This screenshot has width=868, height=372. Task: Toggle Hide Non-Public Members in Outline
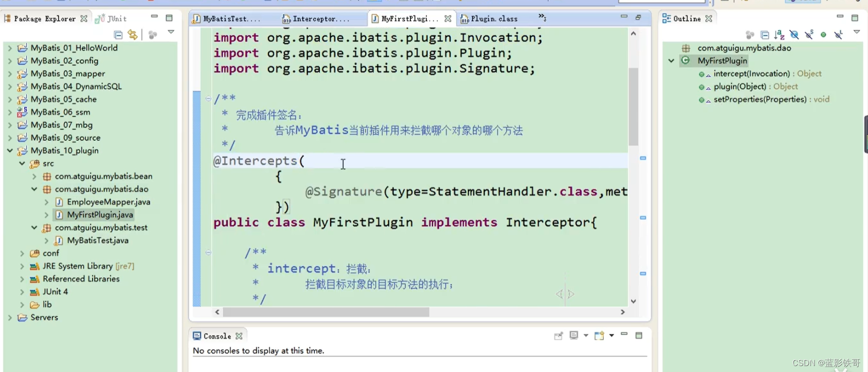click(x=823, y=35)
